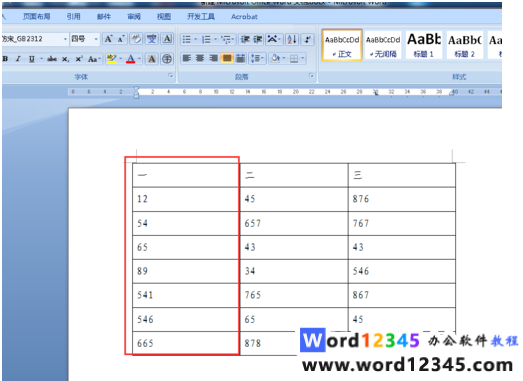Image resolution: width=523 pixels, height=381 pixels.
Task: Switch to the 引用 tab
Action: coord(73,17)
